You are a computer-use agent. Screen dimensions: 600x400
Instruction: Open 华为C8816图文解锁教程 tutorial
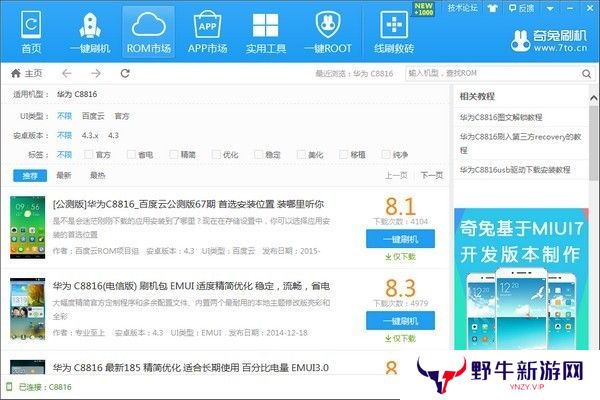[501, 117]
